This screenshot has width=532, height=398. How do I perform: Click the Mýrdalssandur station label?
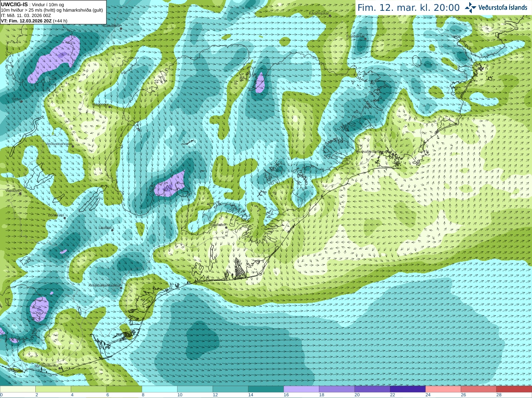point(47,366)
